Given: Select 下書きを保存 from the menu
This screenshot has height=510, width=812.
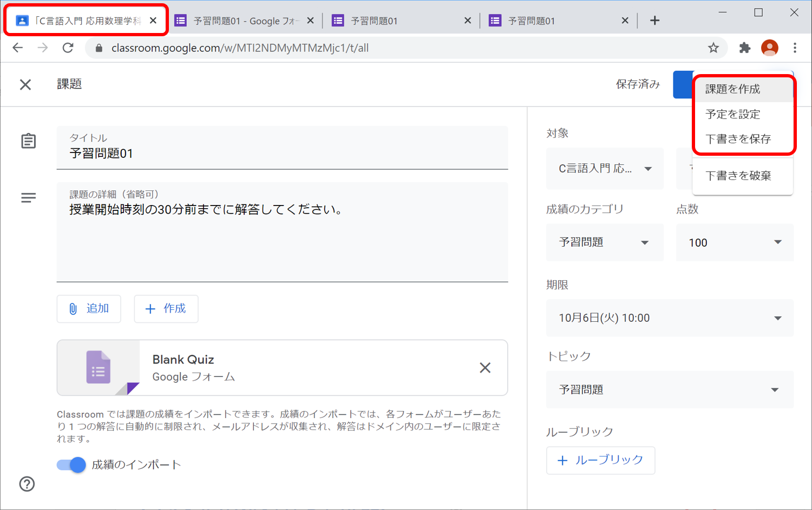Looking at the screenshot, I should (742, 139).
